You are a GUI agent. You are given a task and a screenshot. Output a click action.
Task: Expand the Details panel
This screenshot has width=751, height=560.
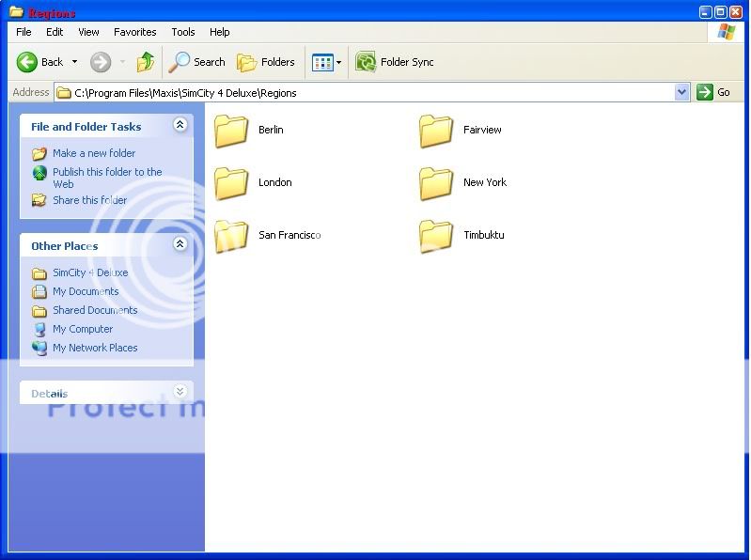coord(180,392)
